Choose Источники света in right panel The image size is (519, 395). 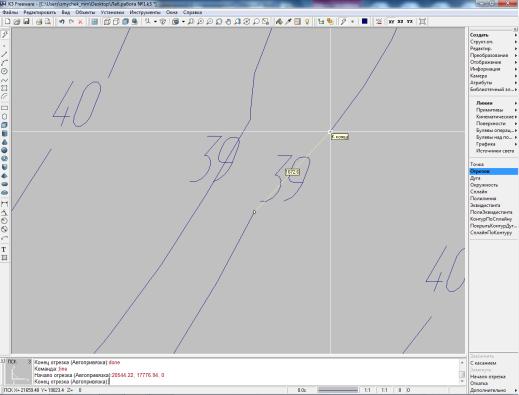click(495, 151)
